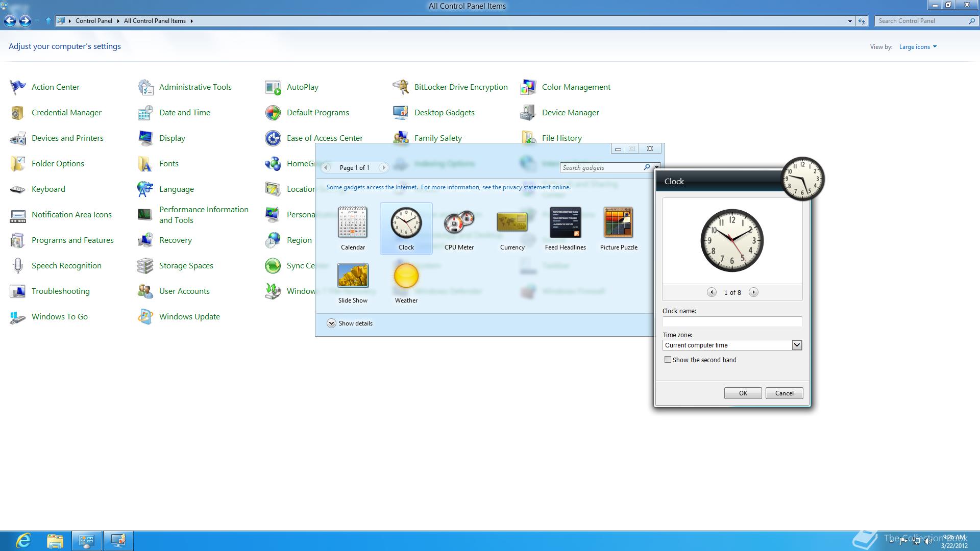Open the Feed Headlines gadget
This screenshot has height=551, width=980.
coord(565,222)
